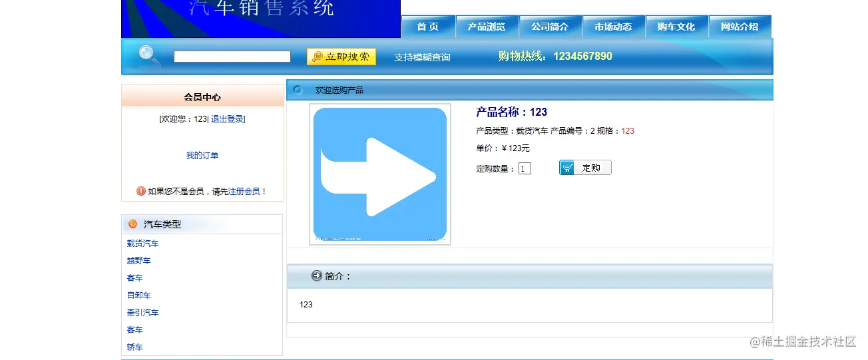868x360 pixels.
Task: Click the orange icon beside 汽车类型
Action: 132,224
